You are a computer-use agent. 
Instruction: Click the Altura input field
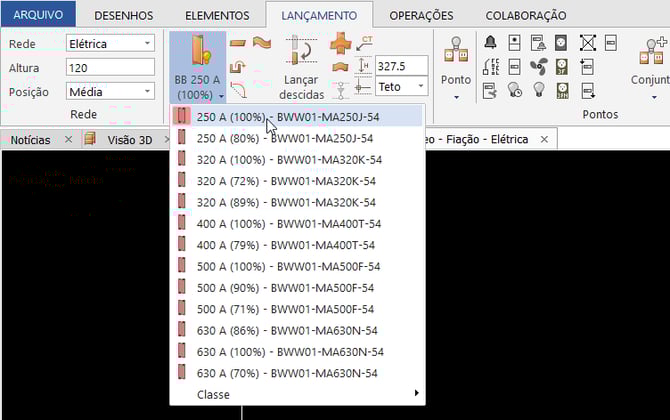[x=110, y=66]
